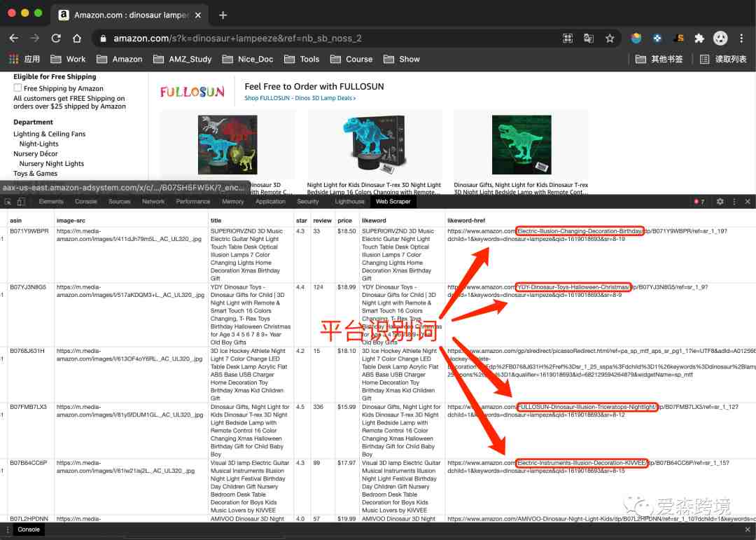756x540 pixels.
Task: Activate the inspect element picker icon
Action: point(8,202)
